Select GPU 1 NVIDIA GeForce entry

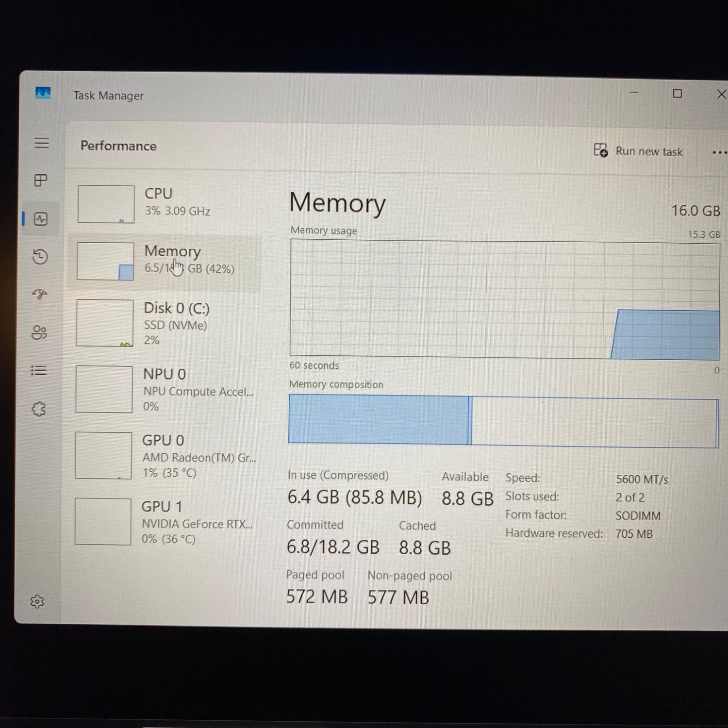click(x=165, y=522)
